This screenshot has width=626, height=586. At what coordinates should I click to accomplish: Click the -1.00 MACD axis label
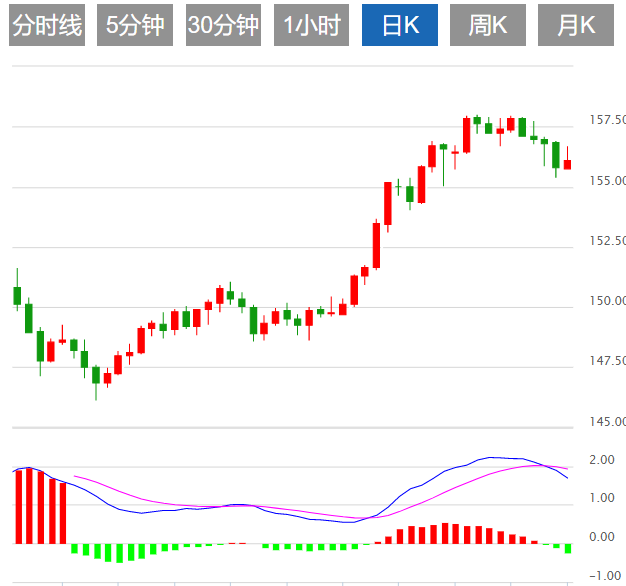(606, 576)
